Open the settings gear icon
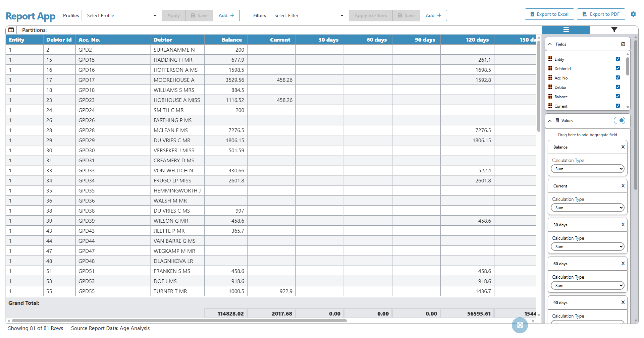Image resolution: width=644 pixels, height=338 pixels. coord(633,14)
